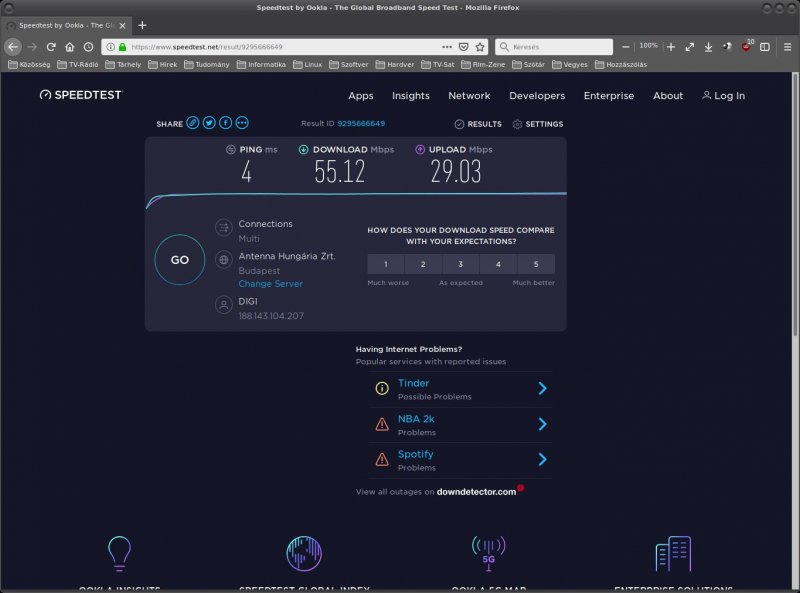Open more share options ellipsis icon

click(242, 123)
